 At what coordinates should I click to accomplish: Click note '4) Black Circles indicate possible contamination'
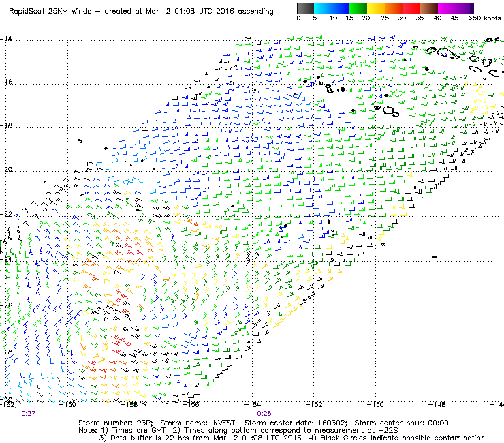397,438
